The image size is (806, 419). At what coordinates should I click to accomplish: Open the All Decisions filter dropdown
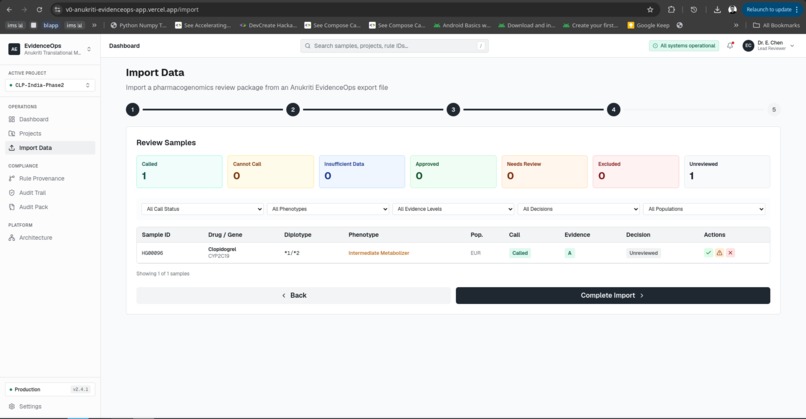(579, 209)
